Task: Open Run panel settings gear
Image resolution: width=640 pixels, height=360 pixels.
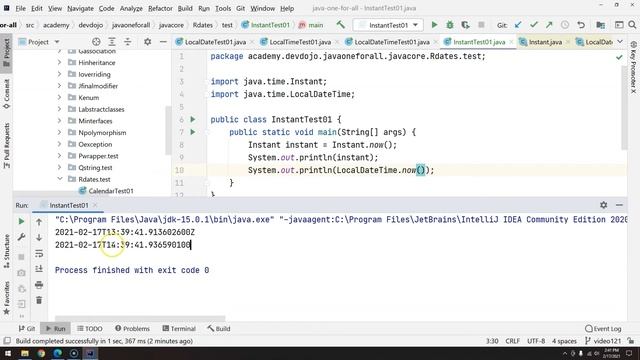Action: point(603,205)
